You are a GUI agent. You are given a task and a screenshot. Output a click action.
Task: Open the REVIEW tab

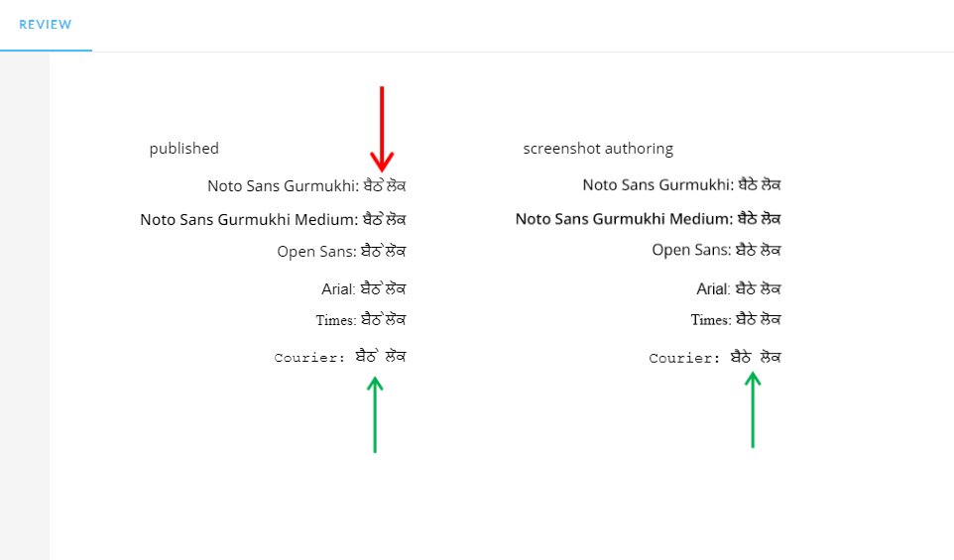[x=46, y=25]
